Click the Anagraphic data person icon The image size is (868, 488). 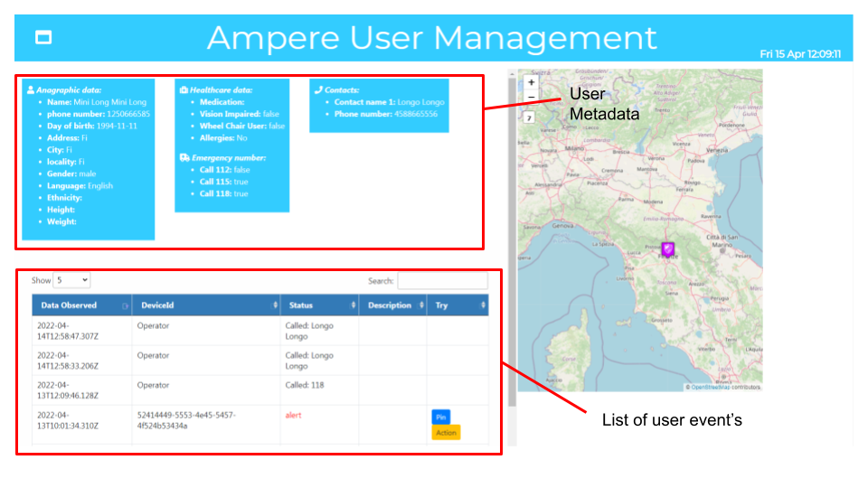[32, 90]
